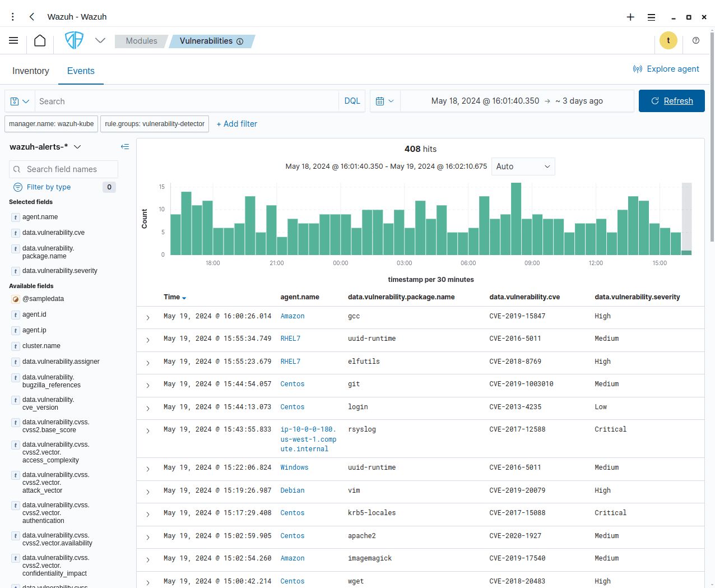Viewport: 715px width, 588px height.
Task: Click the user avatar 't'
Action: [x=668, y=40]
